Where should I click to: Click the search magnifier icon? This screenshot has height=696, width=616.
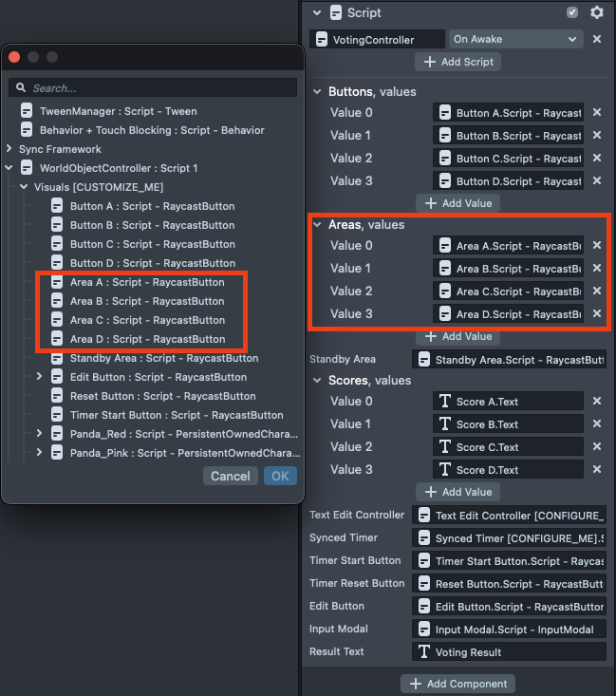21,88
